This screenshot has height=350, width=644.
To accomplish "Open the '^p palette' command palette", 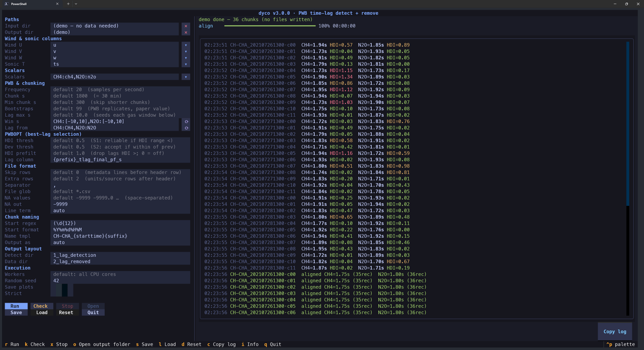I will [621, 344].
